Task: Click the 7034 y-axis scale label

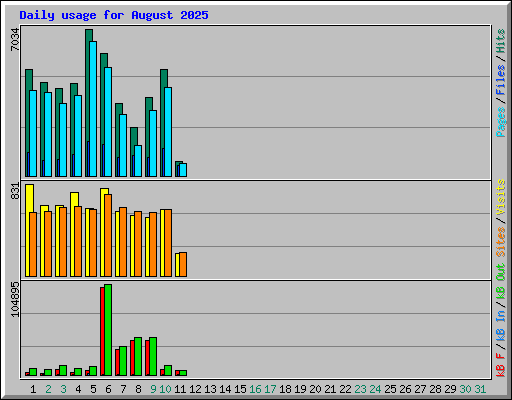Action: [x=15, y=39]
